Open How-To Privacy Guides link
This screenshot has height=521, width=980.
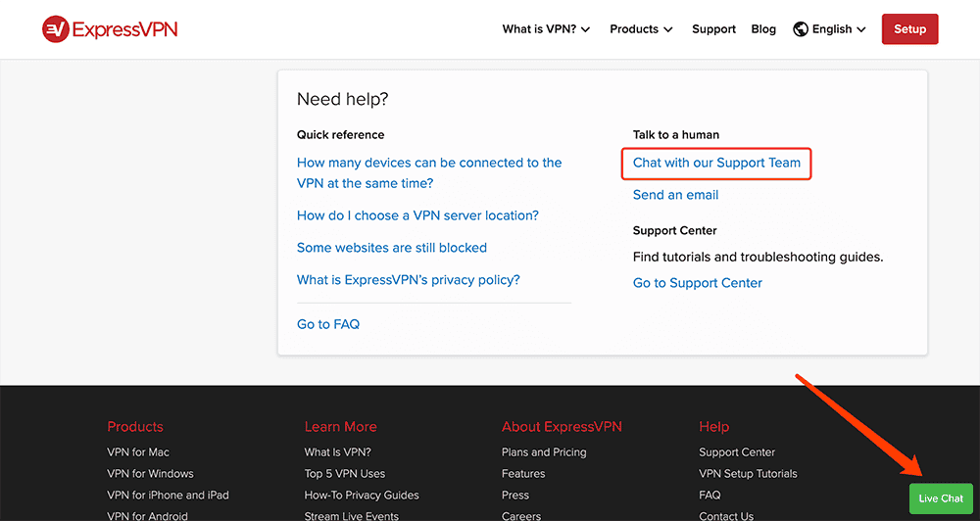362,495
